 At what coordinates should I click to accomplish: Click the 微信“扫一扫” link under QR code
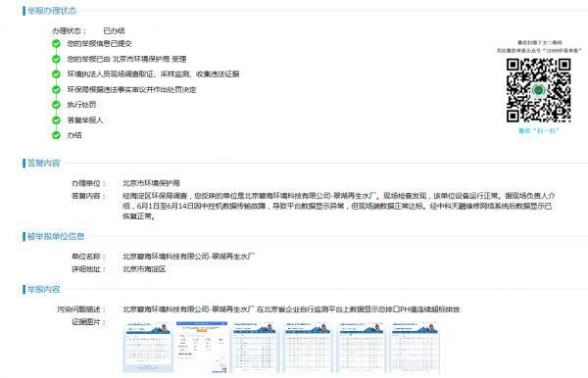538,131
